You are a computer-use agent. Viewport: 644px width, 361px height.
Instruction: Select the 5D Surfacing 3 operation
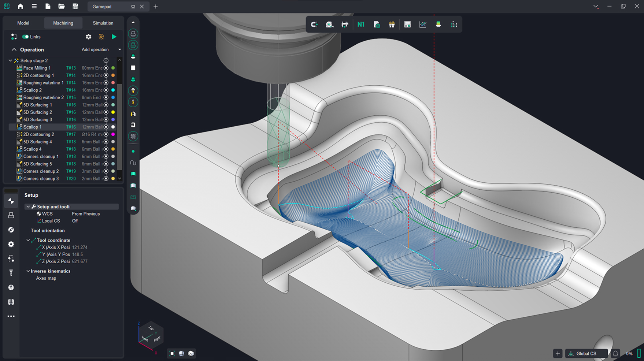[x=37, y=120]
